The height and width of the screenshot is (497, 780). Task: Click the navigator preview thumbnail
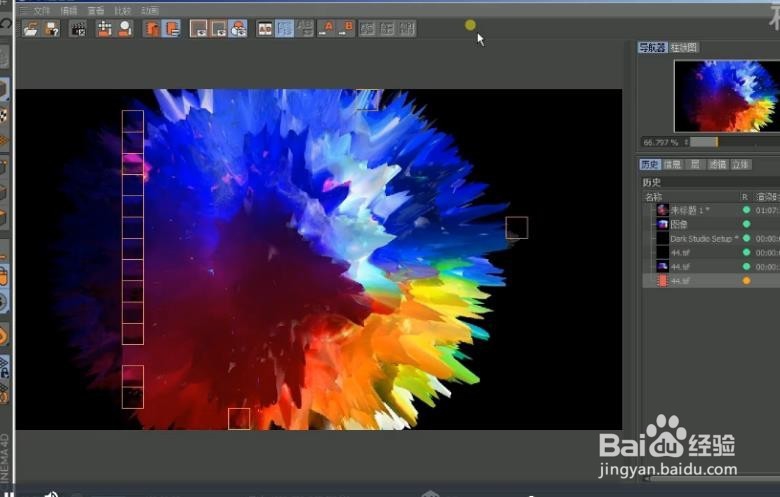point(727,96)
